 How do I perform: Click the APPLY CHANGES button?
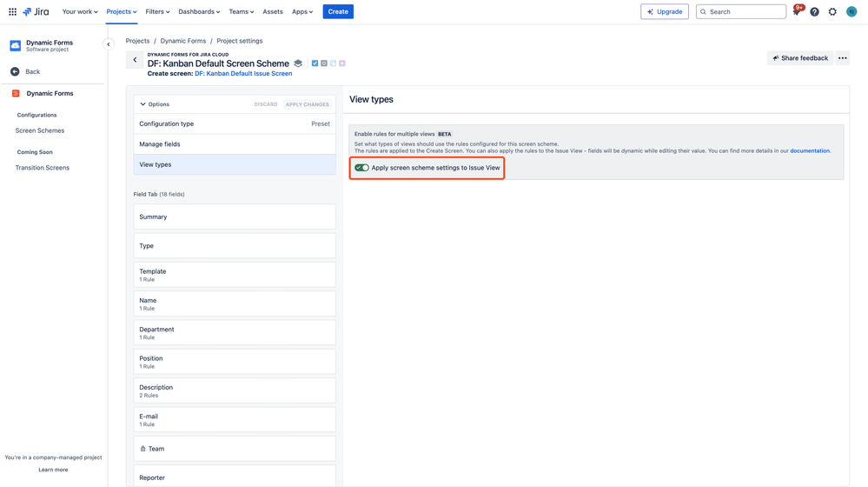(x=308, y=104)
